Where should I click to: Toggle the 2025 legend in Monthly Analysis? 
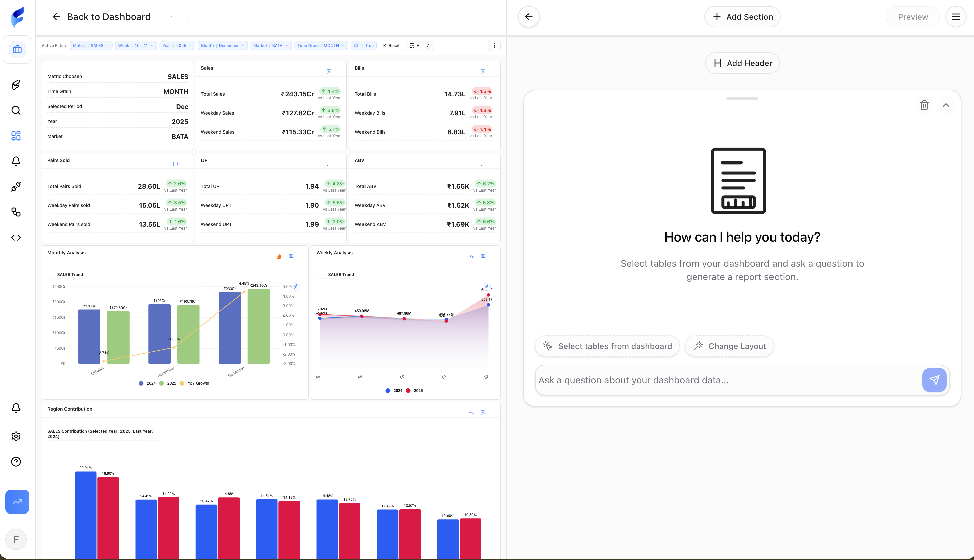pyautogui.click(x=168, y=383)
